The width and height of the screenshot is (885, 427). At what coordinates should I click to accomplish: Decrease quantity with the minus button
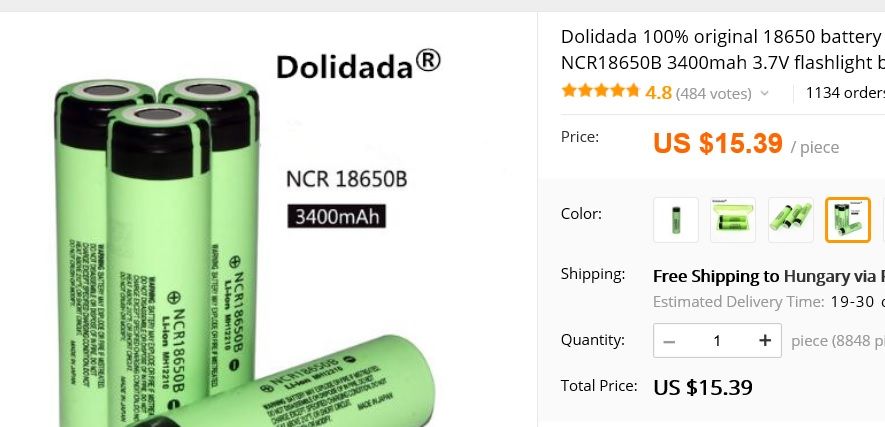[669, 341]
